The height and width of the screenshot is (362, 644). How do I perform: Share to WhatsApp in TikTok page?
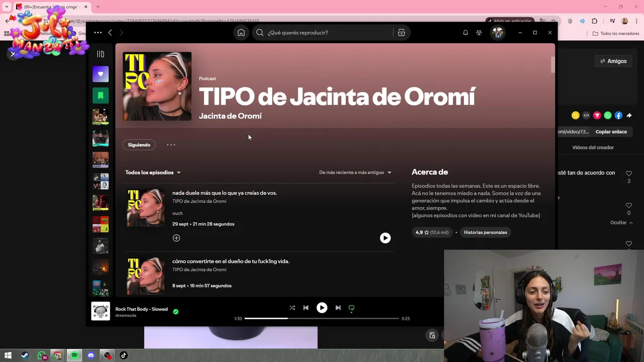(608, 115)
